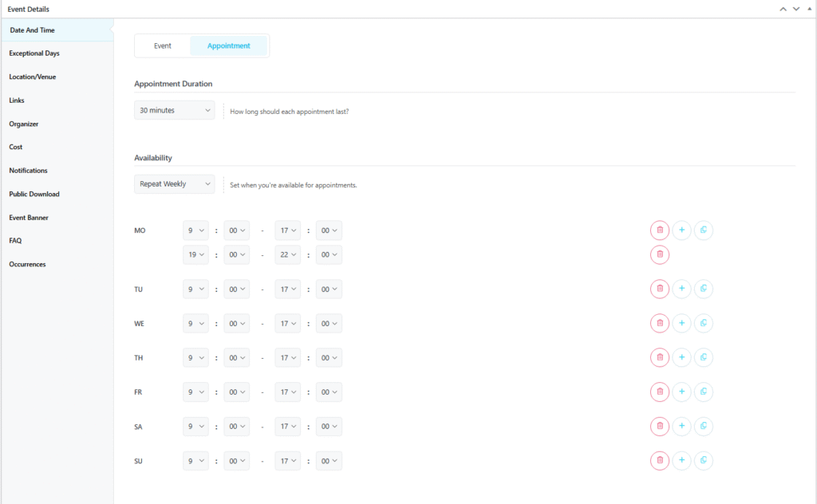The width and height of the screenshot is (817, 504).
Task: Change Sunday's end hour dropdown
Action: [288, 461]
